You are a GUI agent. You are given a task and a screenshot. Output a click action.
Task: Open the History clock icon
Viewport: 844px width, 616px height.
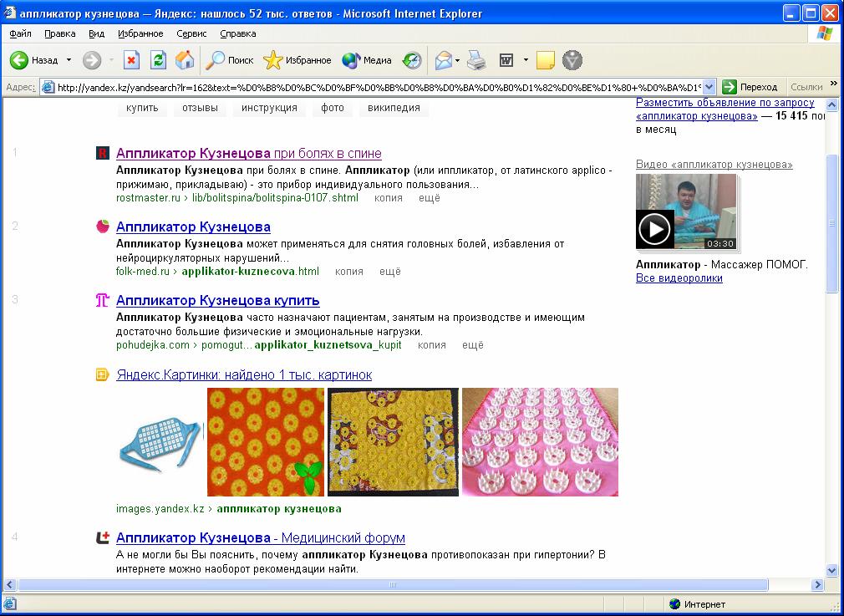pyautogui.click(x=412, y=60)
